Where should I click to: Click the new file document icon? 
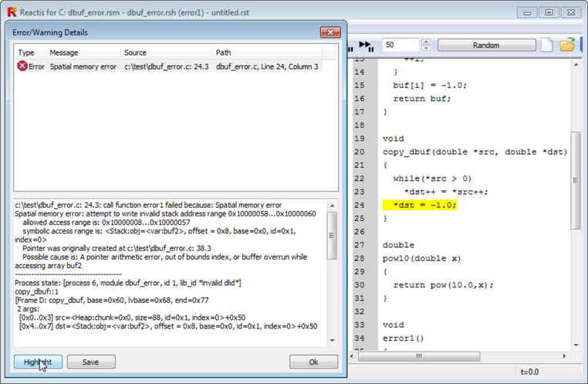[x=546, y=46]
